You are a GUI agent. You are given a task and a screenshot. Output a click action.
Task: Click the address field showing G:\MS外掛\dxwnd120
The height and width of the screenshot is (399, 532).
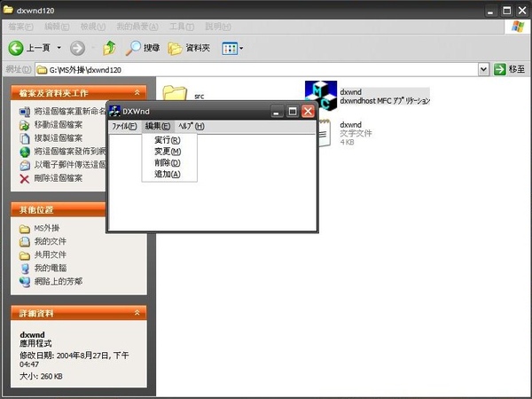(x=256, y=69)
